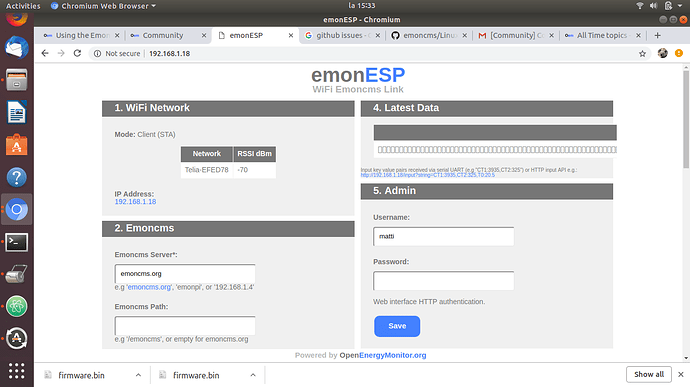Screen dimensions: 690x387
Task: Expand second firmware.bin download options chevron
Action: tap(253, 375)
